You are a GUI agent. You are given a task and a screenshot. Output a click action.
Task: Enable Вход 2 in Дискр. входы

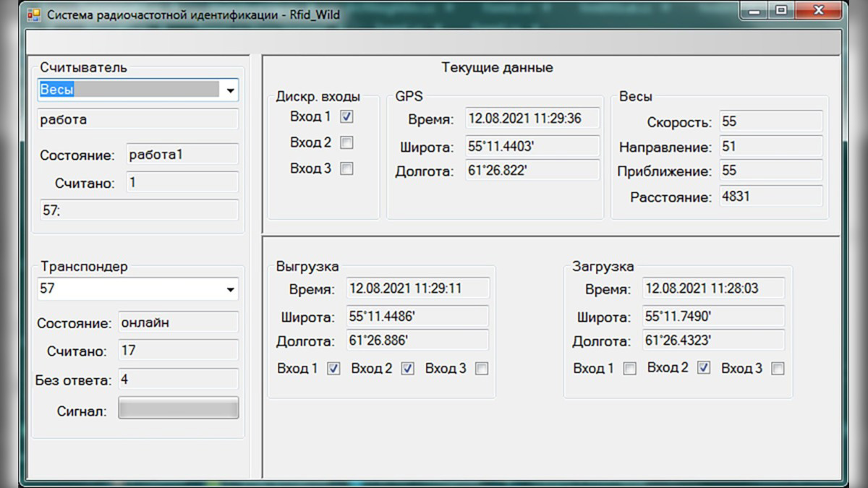click(x=346, y=142)
